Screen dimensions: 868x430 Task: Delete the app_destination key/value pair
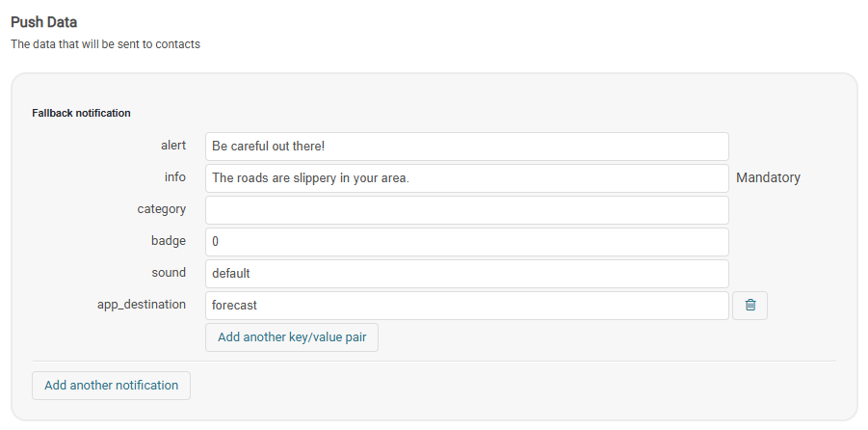click(x=750, y=306)
